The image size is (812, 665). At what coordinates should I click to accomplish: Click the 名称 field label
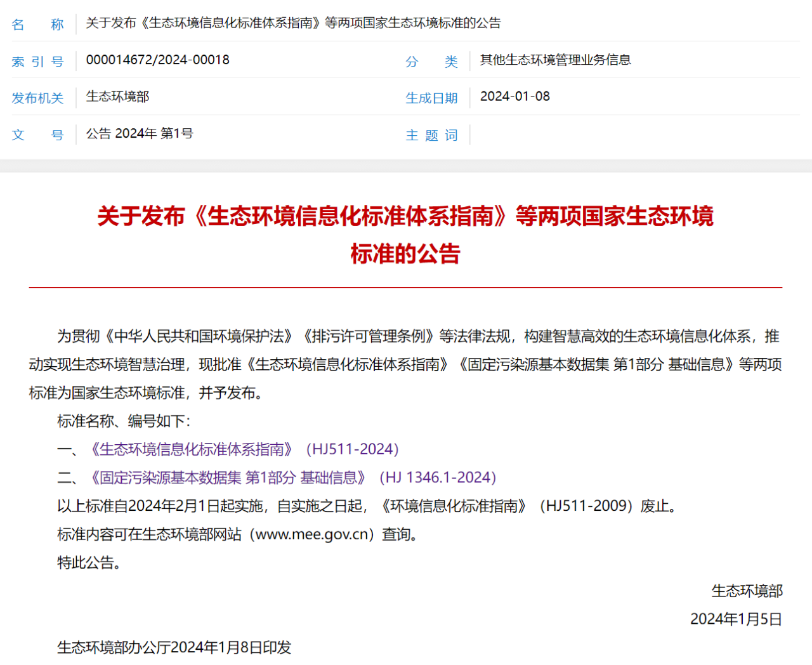coord(37,24)
